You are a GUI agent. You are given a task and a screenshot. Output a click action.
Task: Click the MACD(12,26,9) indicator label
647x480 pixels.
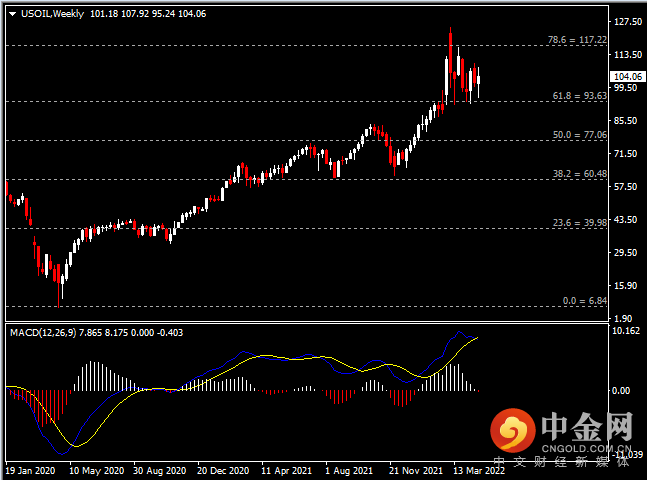[43, 333]
